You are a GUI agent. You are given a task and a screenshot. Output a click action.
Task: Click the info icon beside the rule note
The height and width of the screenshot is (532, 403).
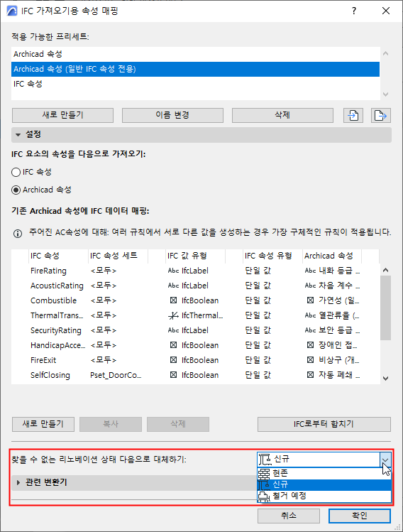click(x=18, y=234)
